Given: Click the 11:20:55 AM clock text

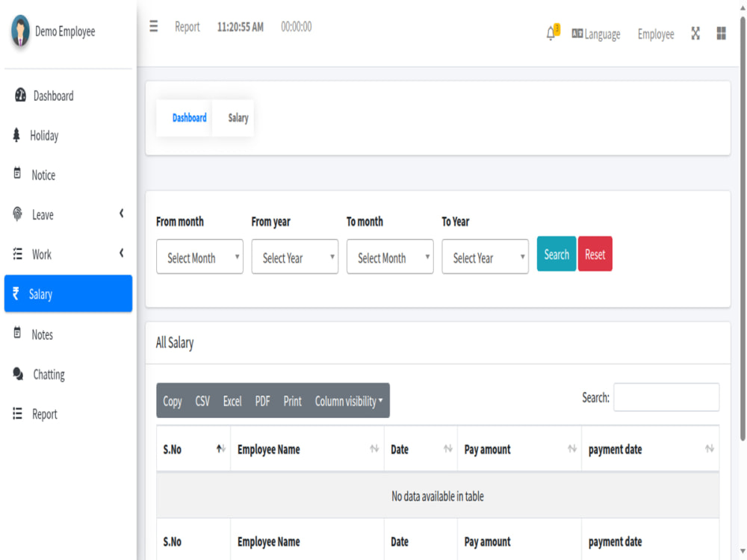Looking at the screenshot, I should 240,27.
